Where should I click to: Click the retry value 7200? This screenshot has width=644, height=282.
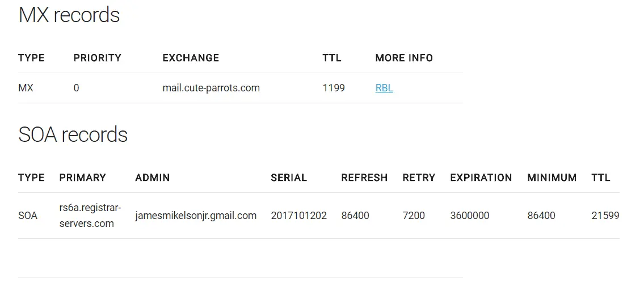tap(414, 216)
